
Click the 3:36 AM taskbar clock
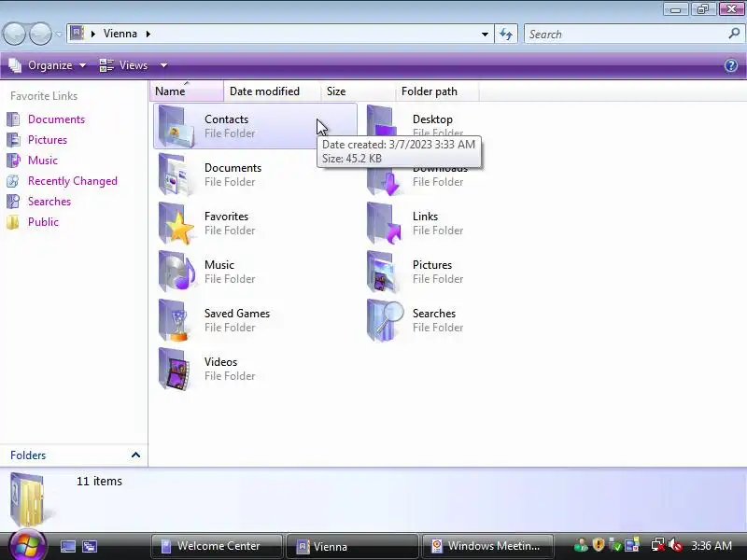point(711,546)
